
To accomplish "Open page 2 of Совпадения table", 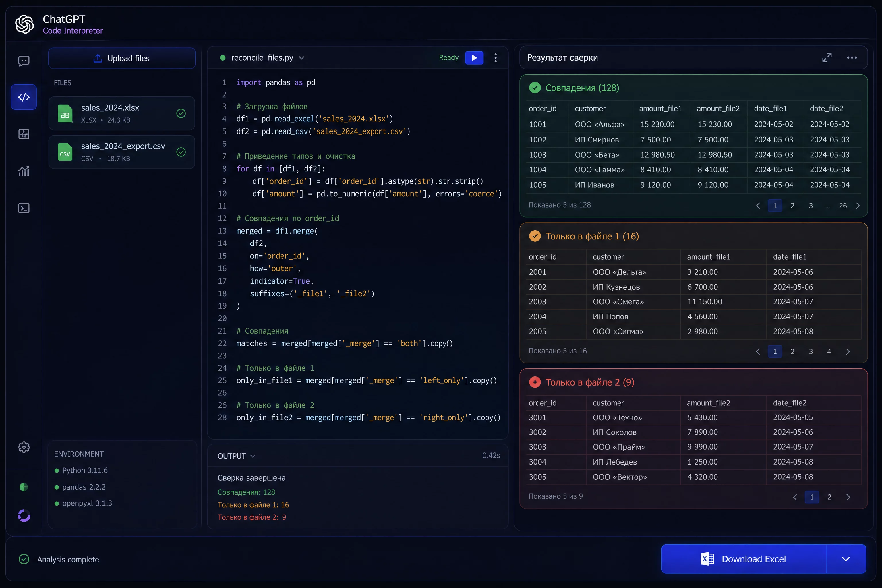I will pyautogui.click(x=792, y=206).
